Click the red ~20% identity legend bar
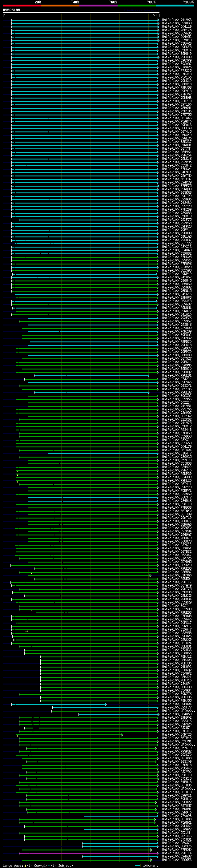Viewport: 197px width, 868px height. (x=22, y=6)
